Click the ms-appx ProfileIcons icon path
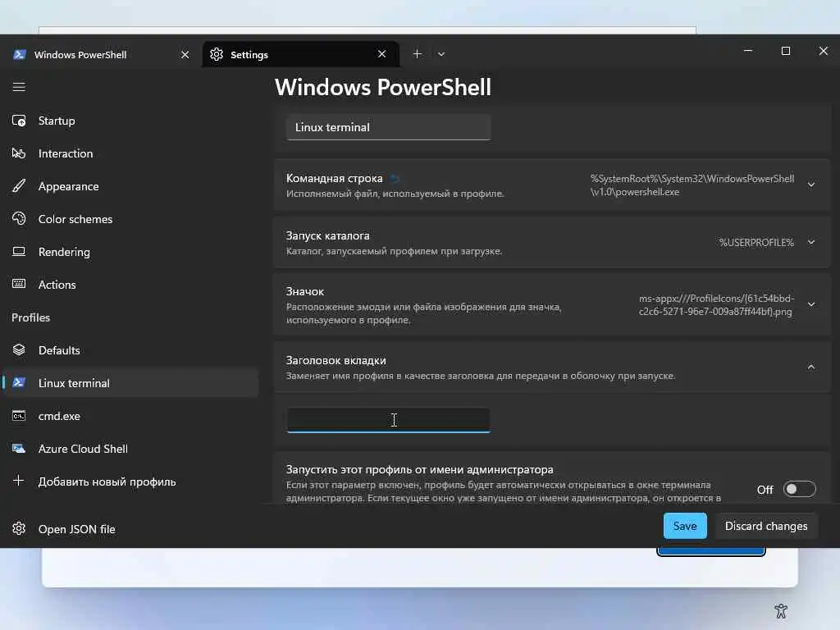Viewport: 840px width, 630px height. pyautogui.click(x=716, y=304)
